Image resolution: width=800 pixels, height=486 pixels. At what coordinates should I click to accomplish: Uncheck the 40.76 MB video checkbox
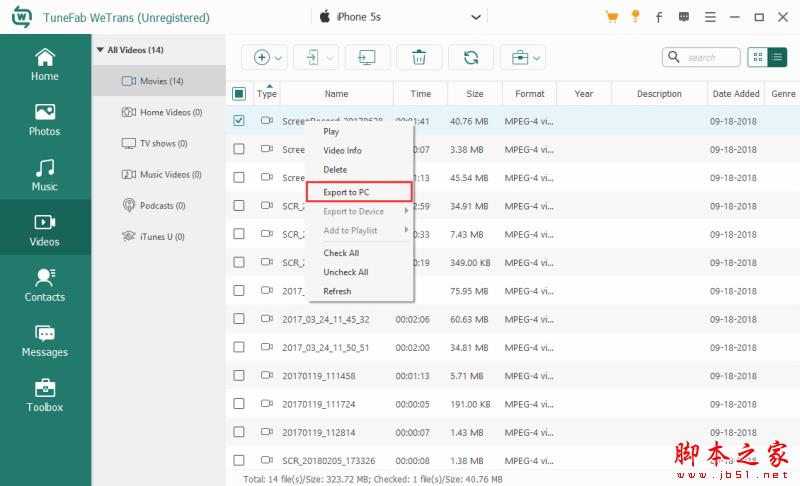tap(239, 121)
